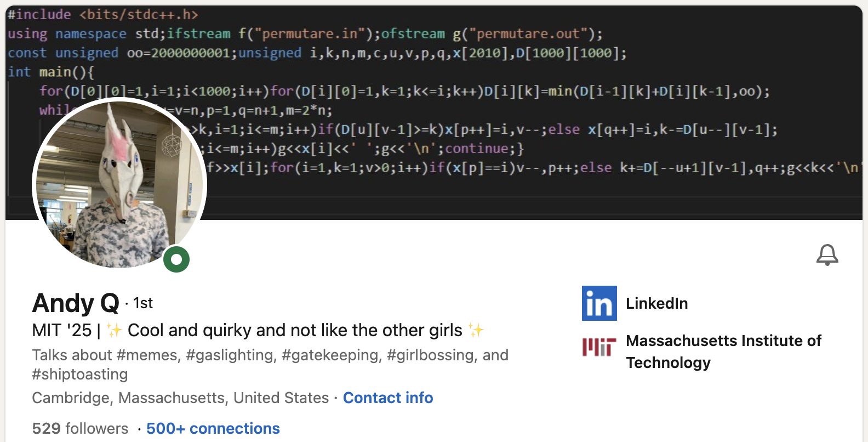This screenshot has height=442, width=868.
Task: Click the #memes hashtag
Action: [148, 355]
